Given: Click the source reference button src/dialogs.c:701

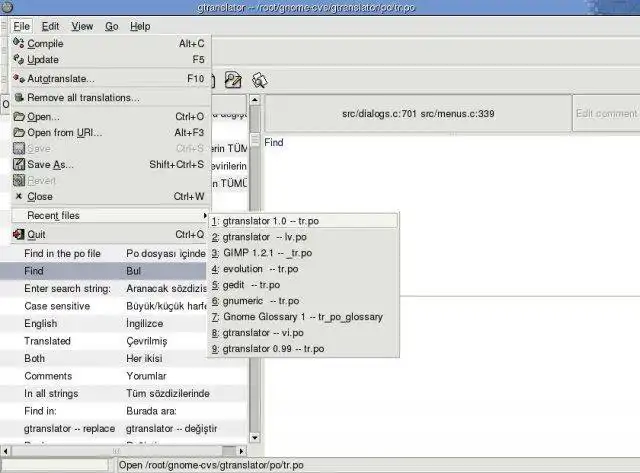Looking at the screenshot, I should point(418,113).
